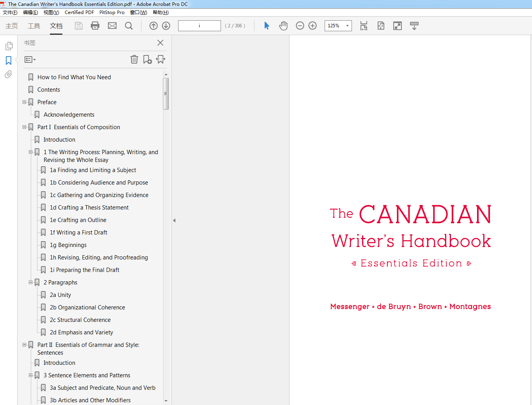Open the 窗口(W) menu

[x=139, y=12]
